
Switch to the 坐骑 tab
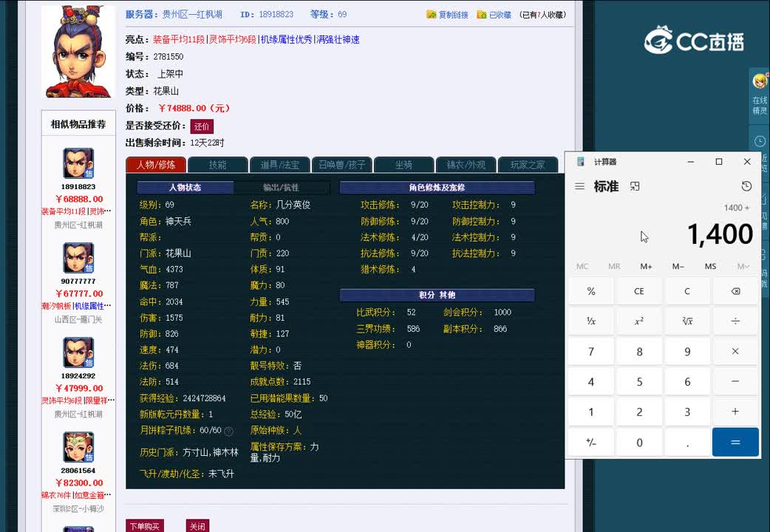pyautogui.click(x=403, y=165)
